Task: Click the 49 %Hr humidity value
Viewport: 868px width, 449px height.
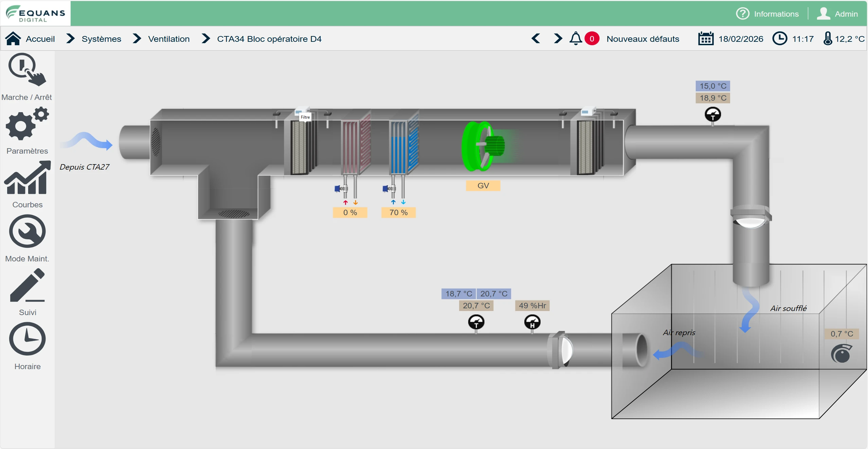Action: point(532,306)
